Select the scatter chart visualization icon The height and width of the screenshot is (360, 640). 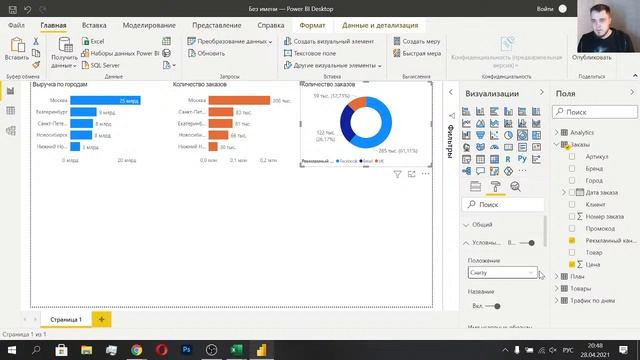tap(494, 135)
